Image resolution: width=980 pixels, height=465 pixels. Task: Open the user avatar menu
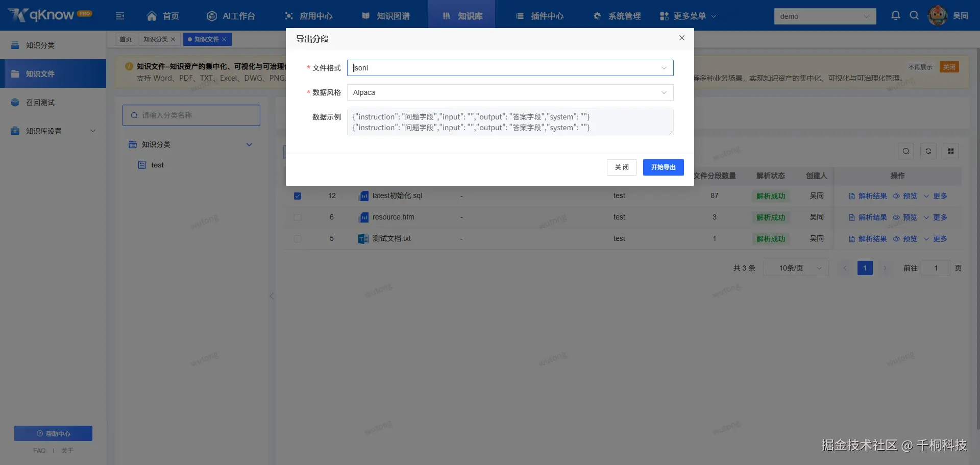click(938, 15)
